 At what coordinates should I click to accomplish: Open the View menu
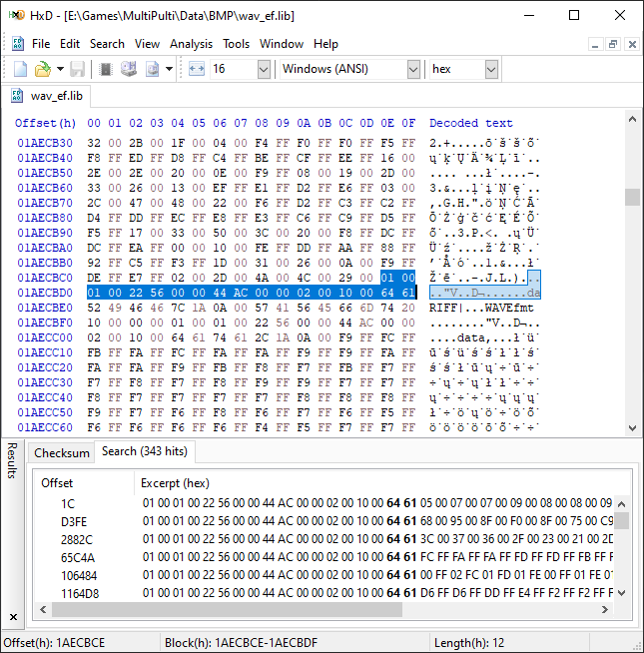click(147, 44)
